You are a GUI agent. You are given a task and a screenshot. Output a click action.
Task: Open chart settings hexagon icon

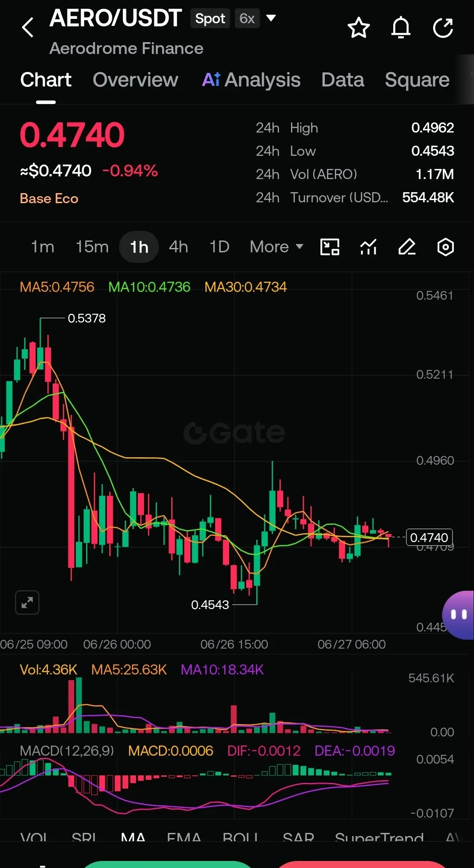(x=445, y=247)
